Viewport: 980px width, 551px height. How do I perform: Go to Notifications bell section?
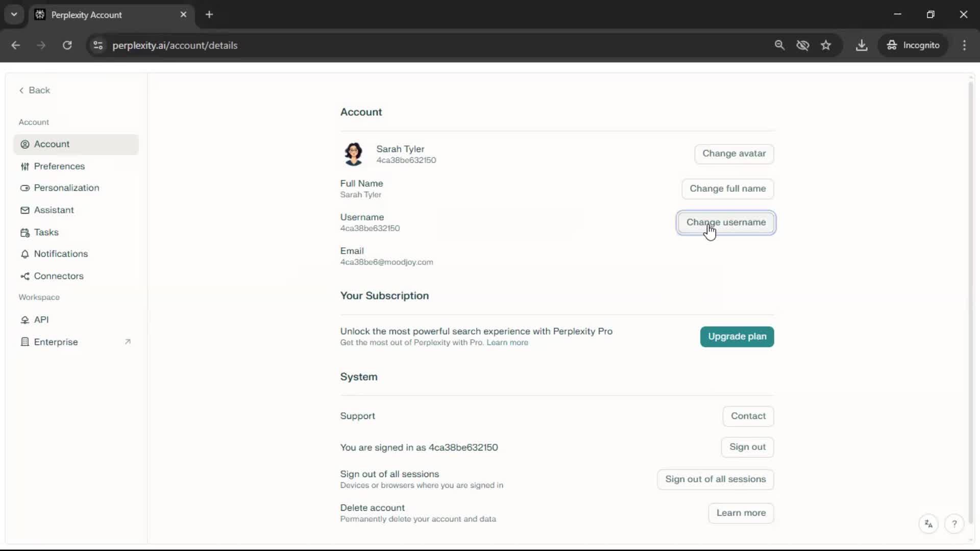pos(60,254)
